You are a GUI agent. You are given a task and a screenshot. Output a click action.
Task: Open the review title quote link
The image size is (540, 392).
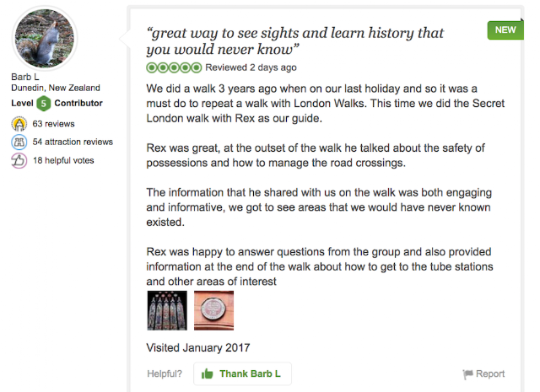[x=294, y=40]
